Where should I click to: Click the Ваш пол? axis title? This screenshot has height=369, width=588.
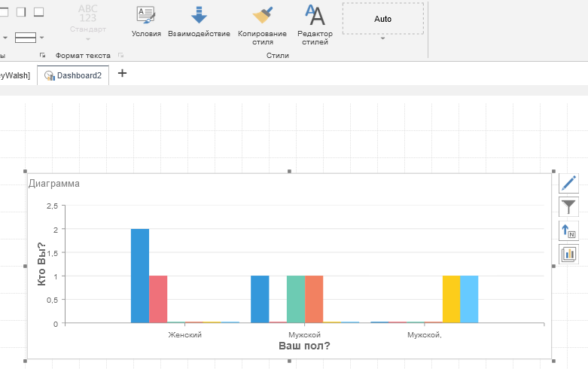tap(304, 346)
